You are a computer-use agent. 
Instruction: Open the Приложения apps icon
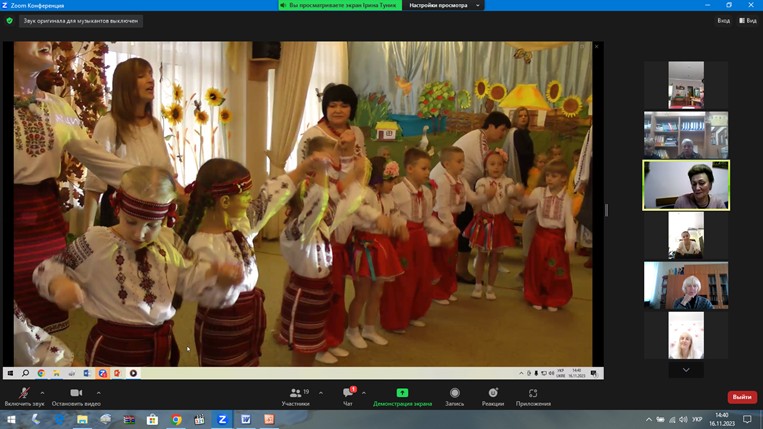coord(533,393)
